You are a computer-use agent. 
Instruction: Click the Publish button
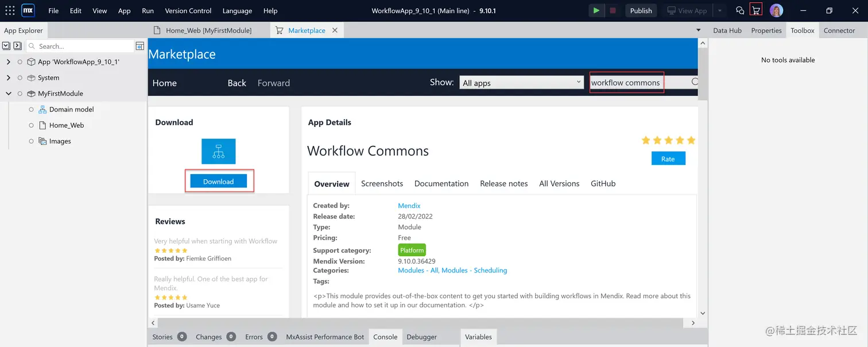click(641, 10)
